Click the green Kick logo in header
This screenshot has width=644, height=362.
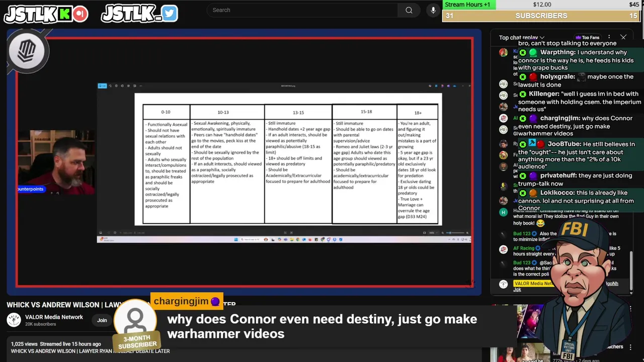point(64,14)
